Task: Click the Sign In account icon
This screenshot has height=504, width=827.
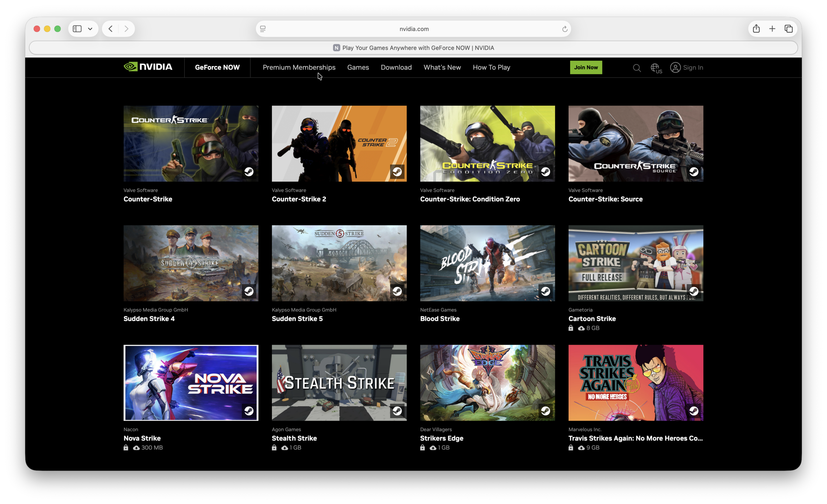Action: click(675, 68)
